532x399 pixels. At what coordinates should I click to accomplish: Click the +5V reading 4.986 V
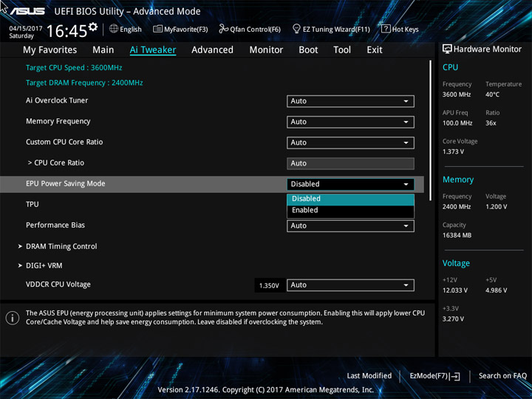497,290
